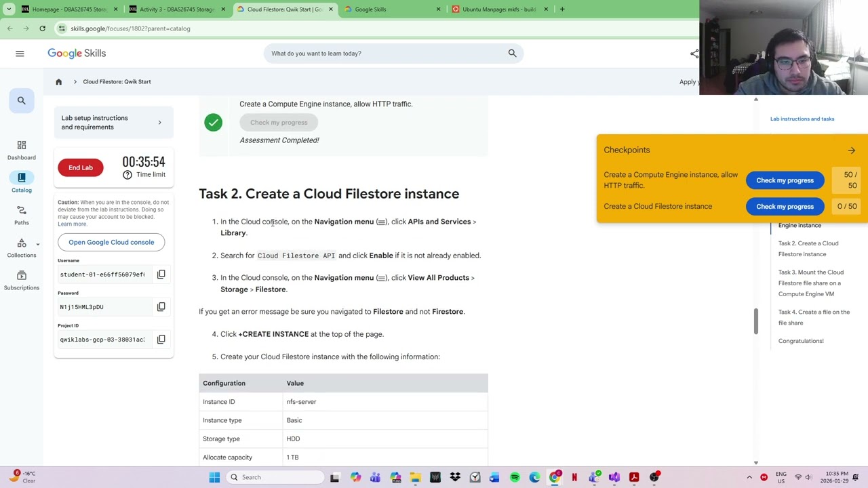The width and height of the screenshot is (868, 488).
Task: Close the Cloud Filestore Qwik Start tab
Action: coord(331,9)
